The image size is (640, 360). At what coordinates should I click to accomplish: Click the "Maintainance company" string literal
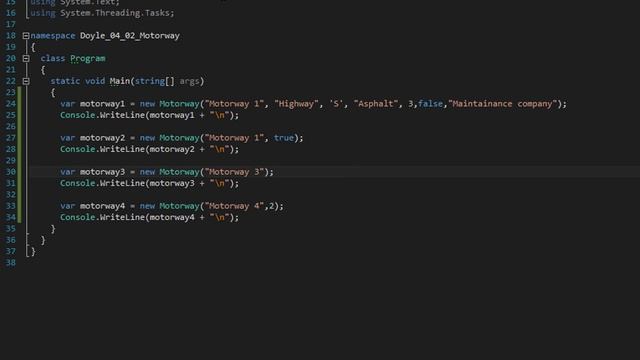[x=502, y=104]
